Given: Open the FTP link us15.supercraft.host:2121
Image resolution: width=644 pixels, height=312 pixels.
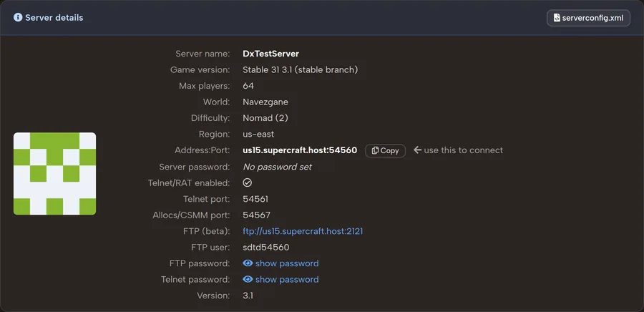Looking at the screenshot, I should (303, 231).
